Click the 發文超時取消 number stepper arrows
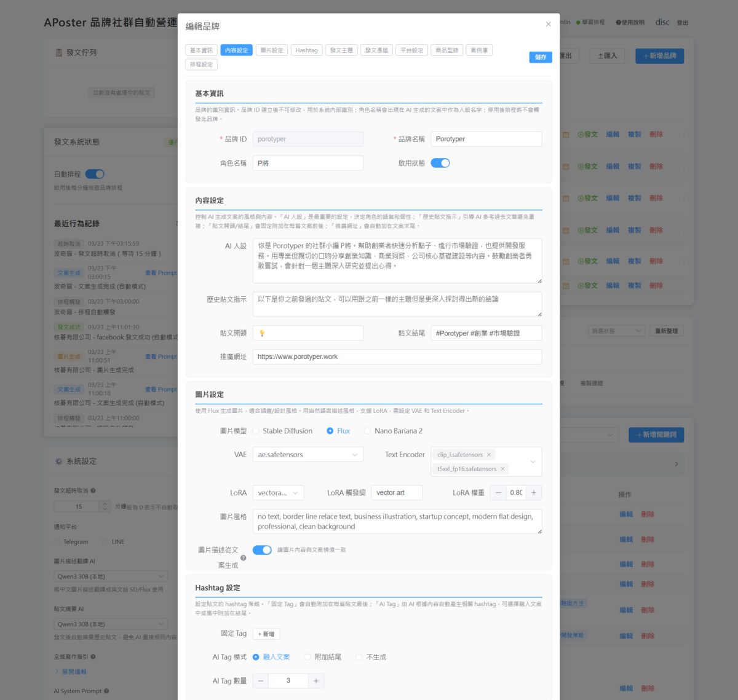738x700 pixels. (105, 506)
